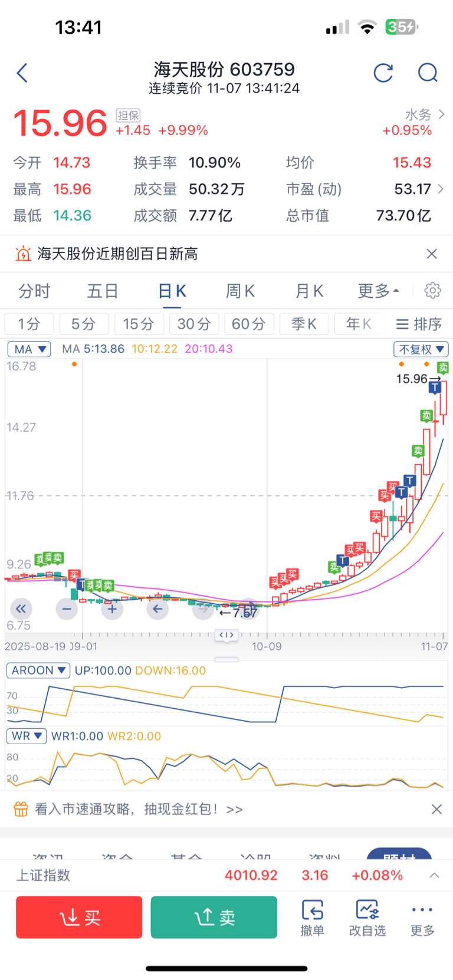Image resolution: width=453 pixels, height=980 pixels.
Task: Tap the battery indicator in status bar
Action: [402, 27]
